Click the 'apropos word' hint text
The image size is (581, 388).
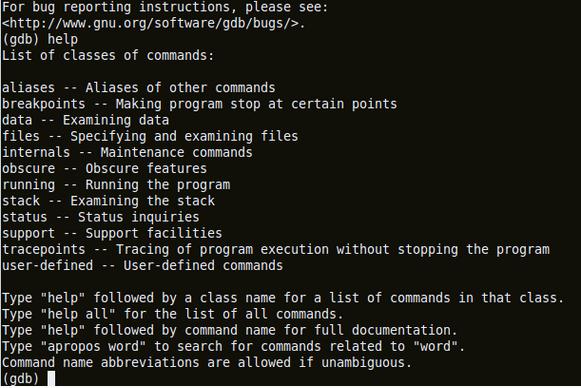pyautogui.click(x=93, y=346)
